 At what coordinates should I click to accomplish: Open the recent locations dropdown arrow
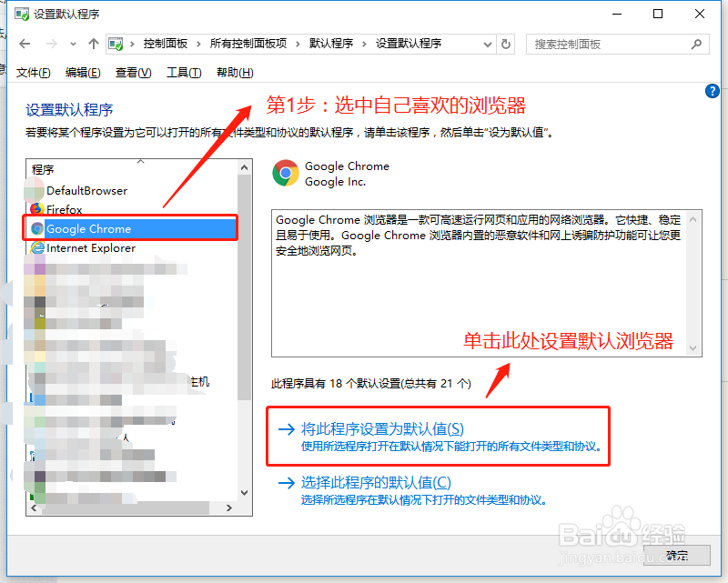(73, 45)
